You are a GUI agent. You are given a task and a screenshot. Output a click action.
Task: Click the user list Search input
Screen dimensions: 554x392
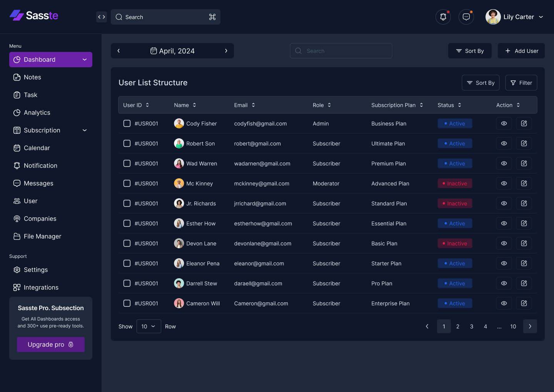[341, 51]
